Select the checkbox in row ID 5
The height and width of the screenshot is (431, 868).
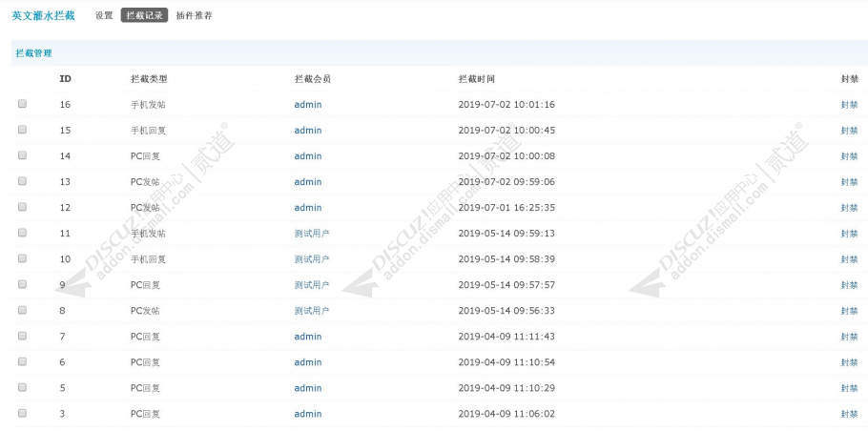click(x=22, y=387)
